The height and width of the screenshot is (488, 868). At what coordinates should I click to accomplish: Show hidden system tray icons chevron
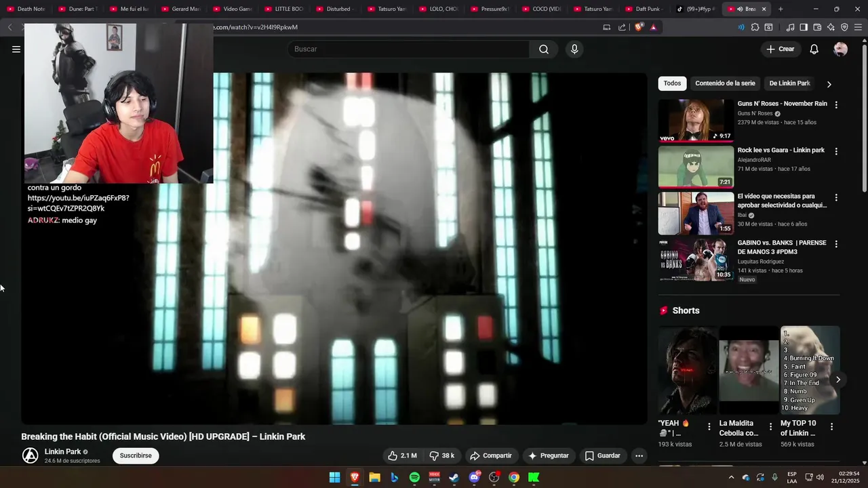[x=731, y=477]
